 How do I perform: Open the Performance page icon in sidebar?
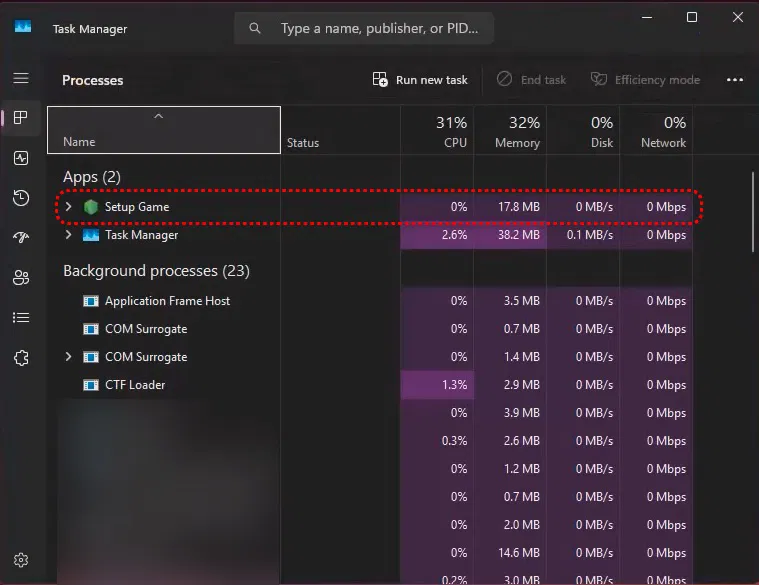[x=21, y=158]
